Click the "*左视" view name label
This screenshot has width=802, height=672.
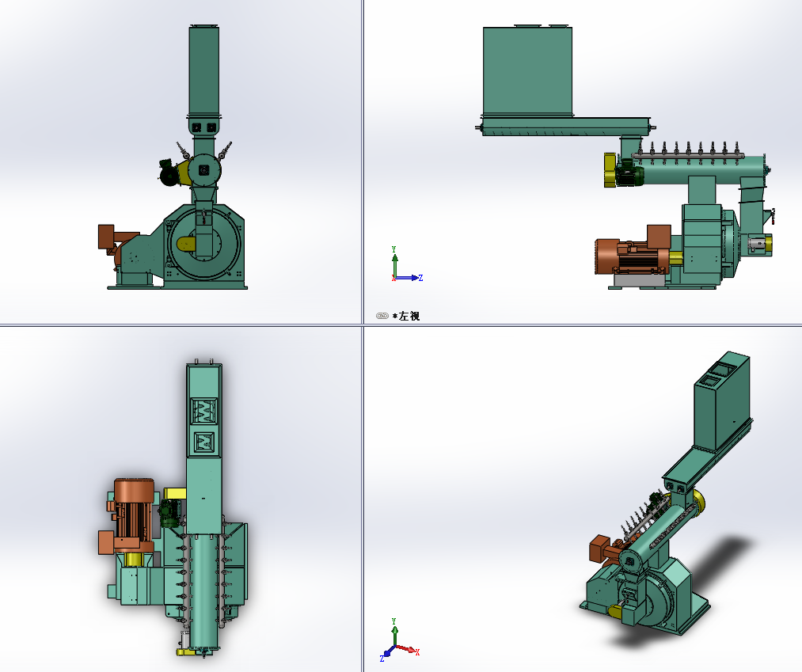pos(406,316)
